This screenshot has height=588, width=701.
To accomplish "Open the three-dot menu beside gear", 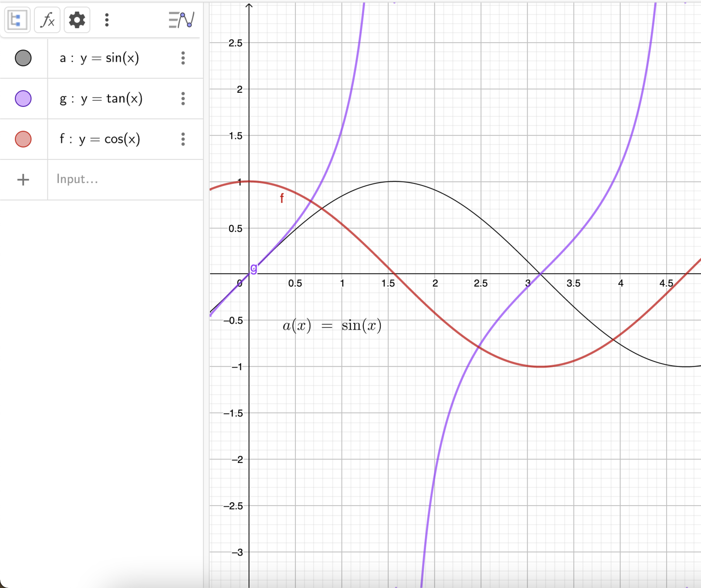I will [107, 20].
